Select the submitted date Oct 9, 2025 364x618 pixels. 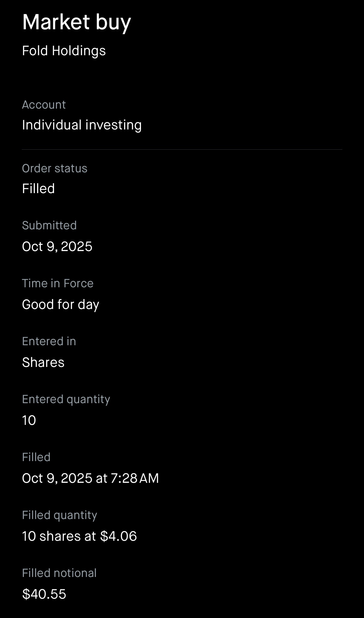point(57,247)
